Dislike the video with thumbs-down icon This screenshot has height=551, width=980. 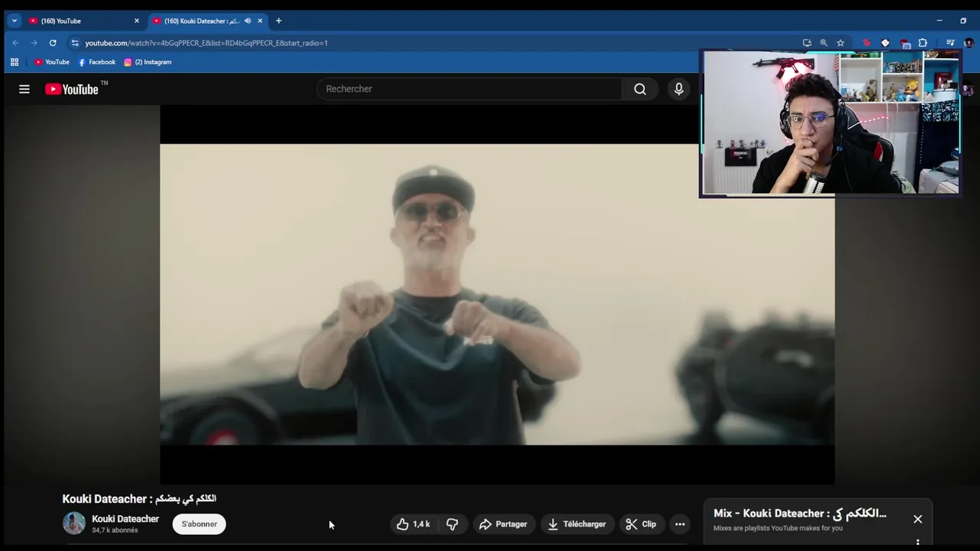pos(452,524)
